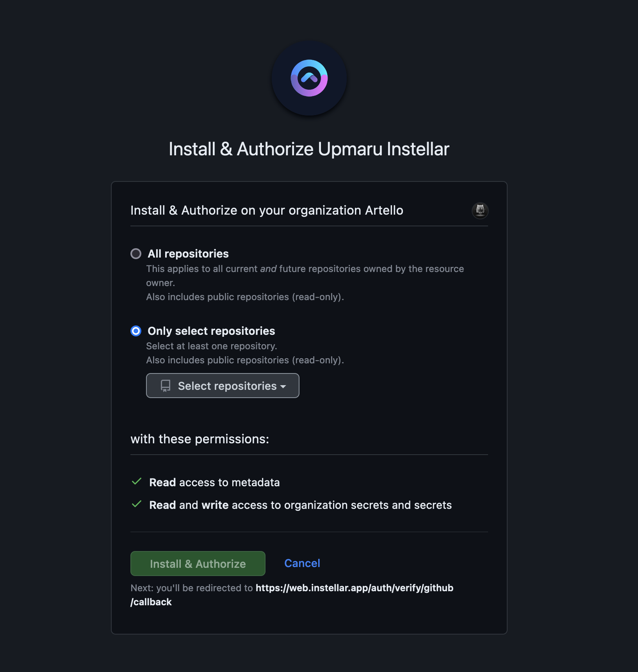Click the "Read access to metadata" permission
The width and height of the screenshot is (638, 672).
pos(214,482)
